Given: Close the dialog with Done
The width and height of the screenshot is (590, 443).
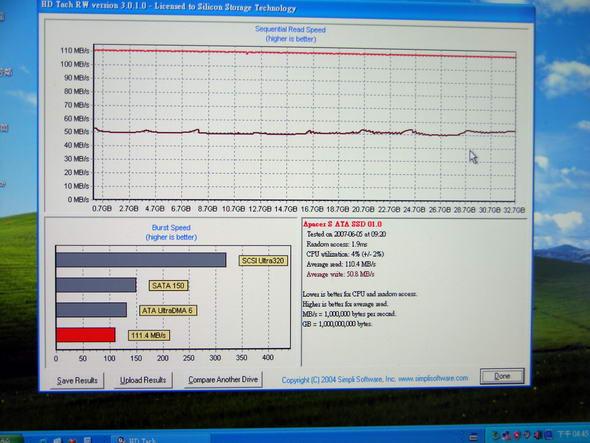Looking at the screenshot, I should point(502,376).
